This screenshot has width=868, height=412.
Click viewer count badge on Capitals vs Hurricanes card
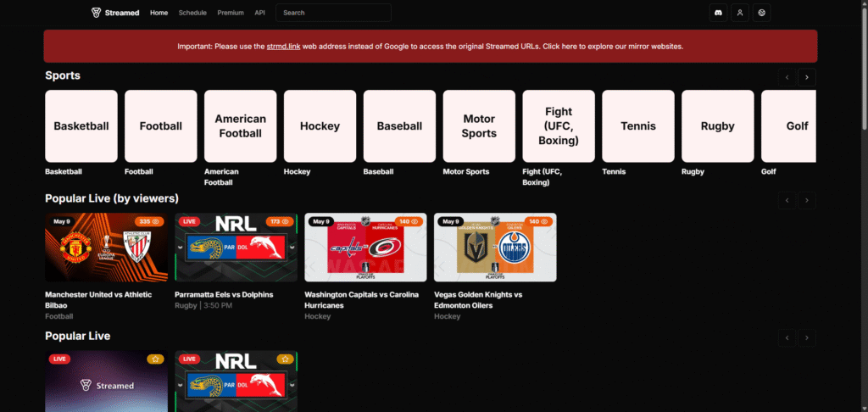pos(409,221)
